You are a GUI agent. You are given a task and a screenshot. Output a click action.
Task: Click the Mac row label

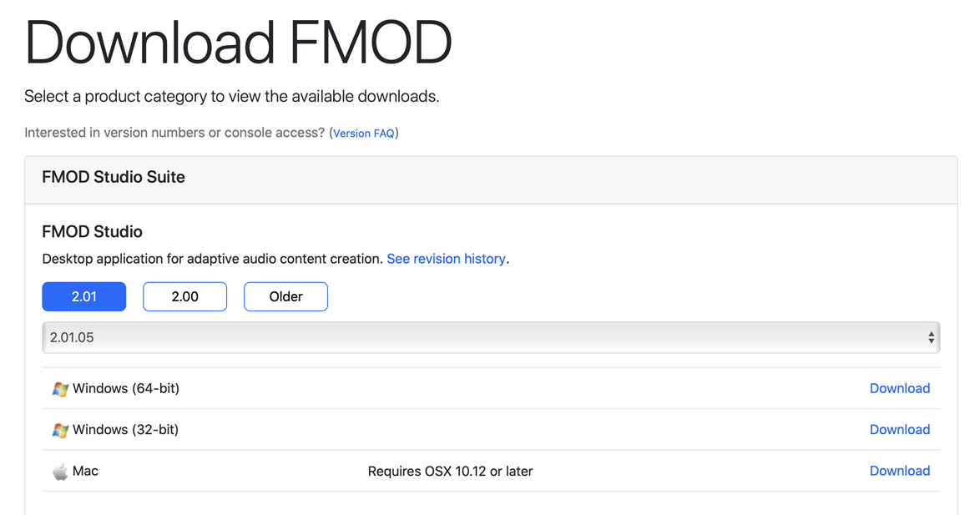point(86,471)
